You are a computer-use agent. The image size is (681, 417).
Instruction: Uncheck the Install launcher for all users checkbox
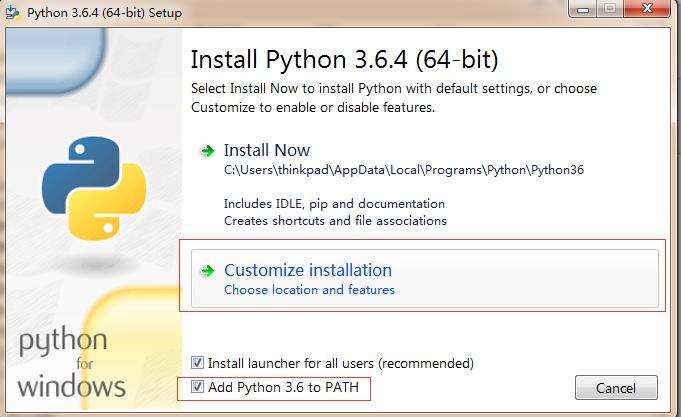pos(197,363)
